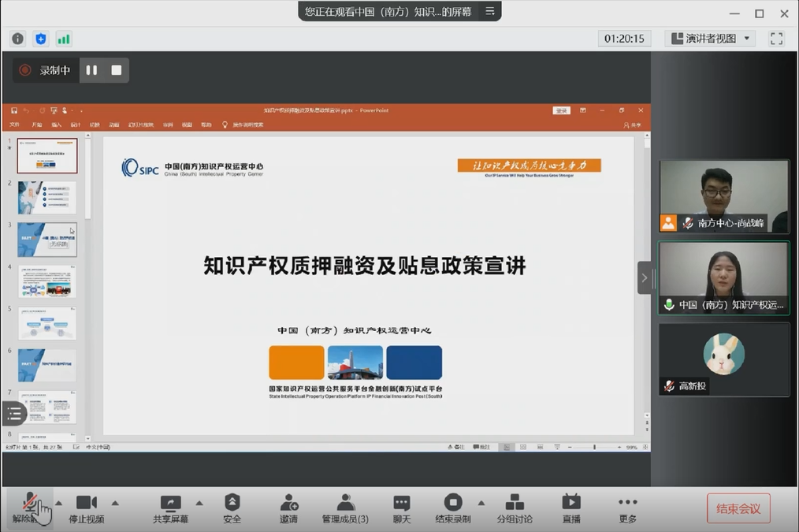Expand the audio options arrow

[x=58, y=503]
